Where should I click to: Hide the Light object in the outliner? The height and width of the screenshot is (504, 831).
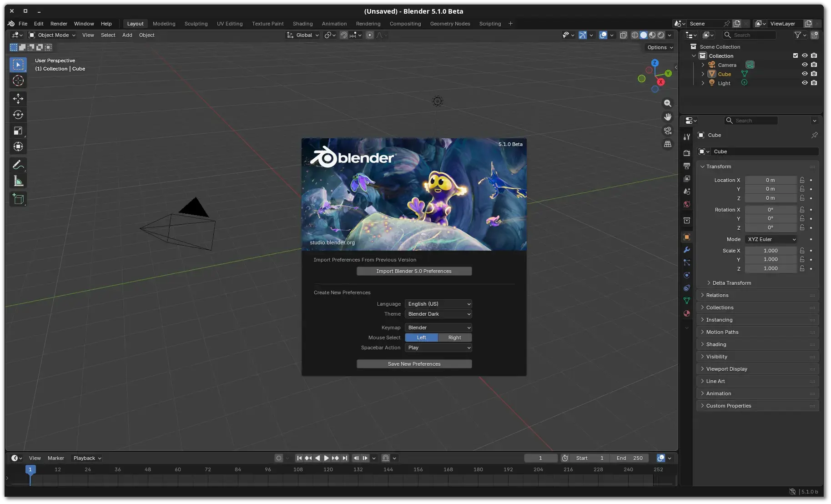click(x=805, y=83)
